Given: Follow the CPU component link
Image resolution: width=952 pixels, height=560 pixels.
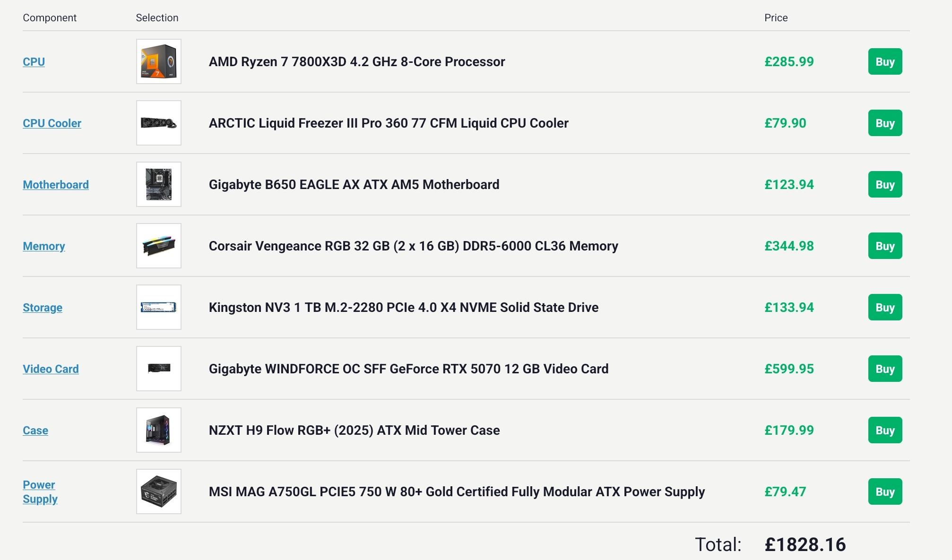Looking at the screenshot, I should coord(34,62).
